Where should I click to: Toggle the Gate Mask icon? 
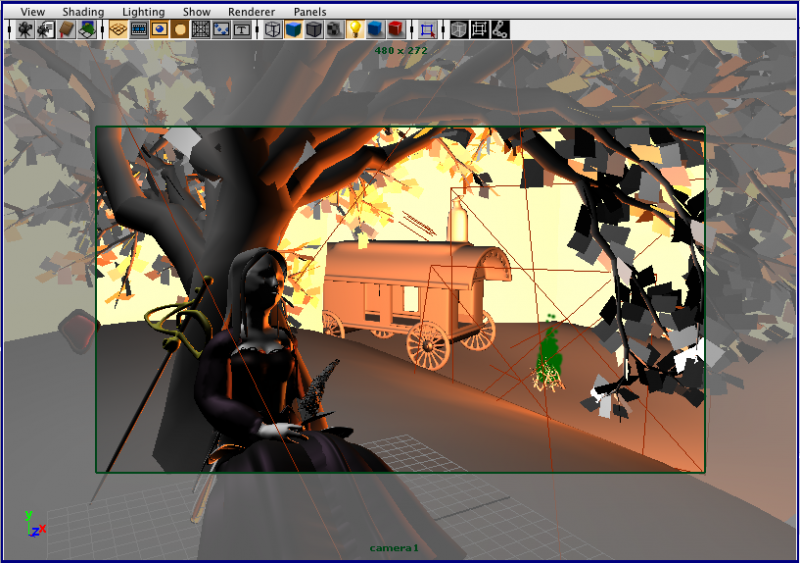tap(180, 30)
